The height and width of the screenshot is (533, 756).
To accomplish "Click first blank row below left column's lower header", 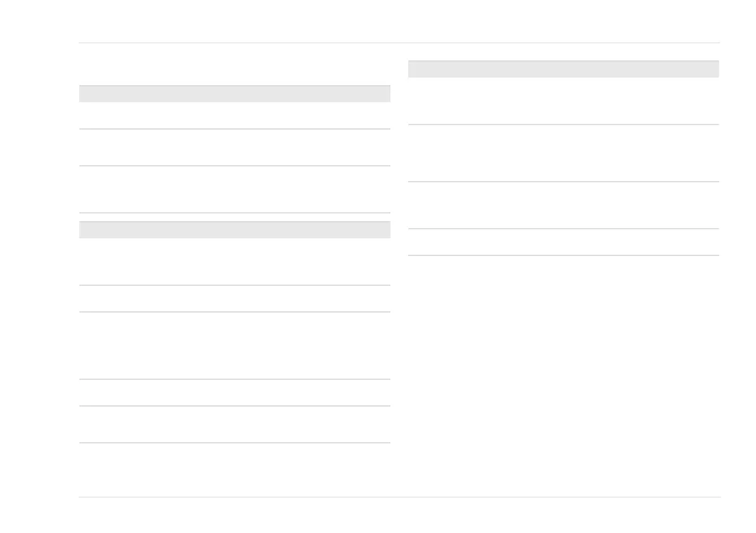I will coord(234,262).
